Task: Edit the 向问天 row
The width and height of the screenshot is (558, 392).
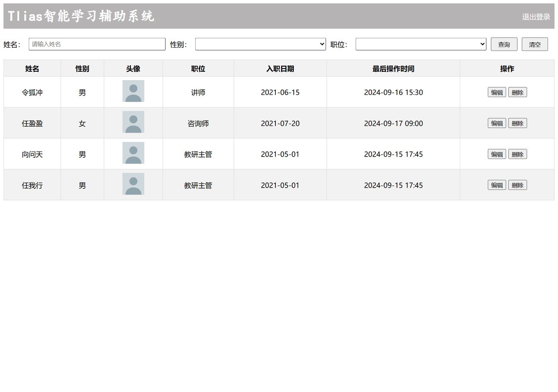Action: point(497,154)
